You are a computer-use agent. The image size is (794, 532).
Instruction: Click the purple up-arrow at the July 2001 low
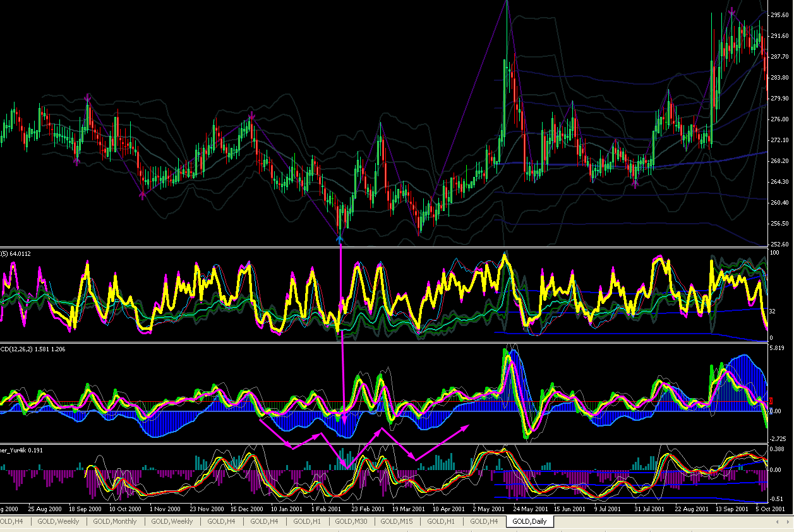635,184
